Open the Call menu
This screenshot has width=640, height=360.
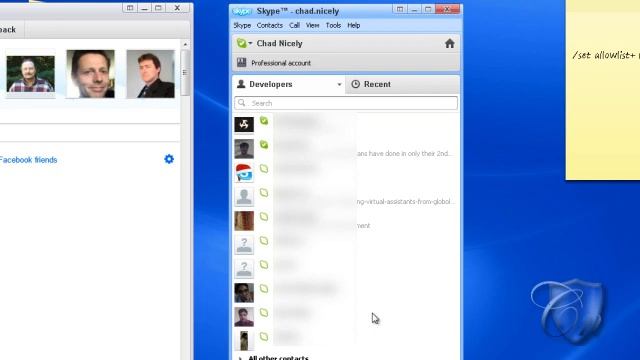point(294,25)
